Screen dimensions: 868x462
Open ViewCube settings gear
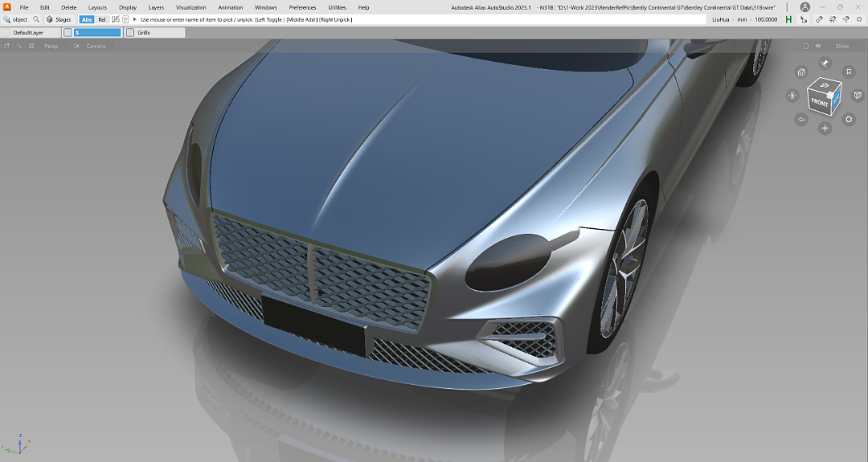(849, 119)
